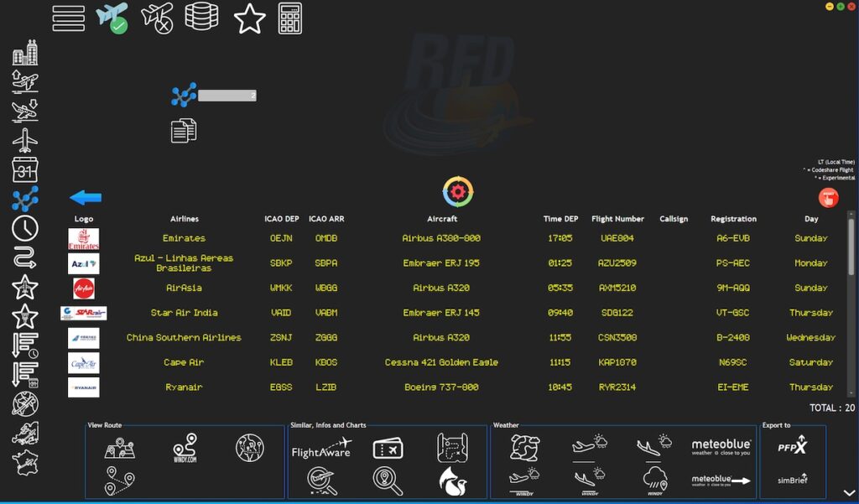Screen dimensions: 859x504
Task: Open the database icon
Action: pos(201,17)
